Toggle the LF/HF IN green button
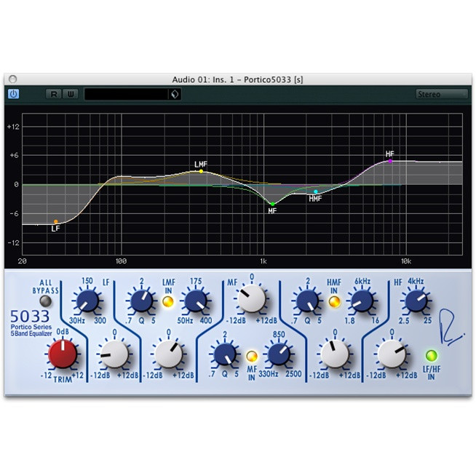The image size is (476, 476). pos(432,355)
